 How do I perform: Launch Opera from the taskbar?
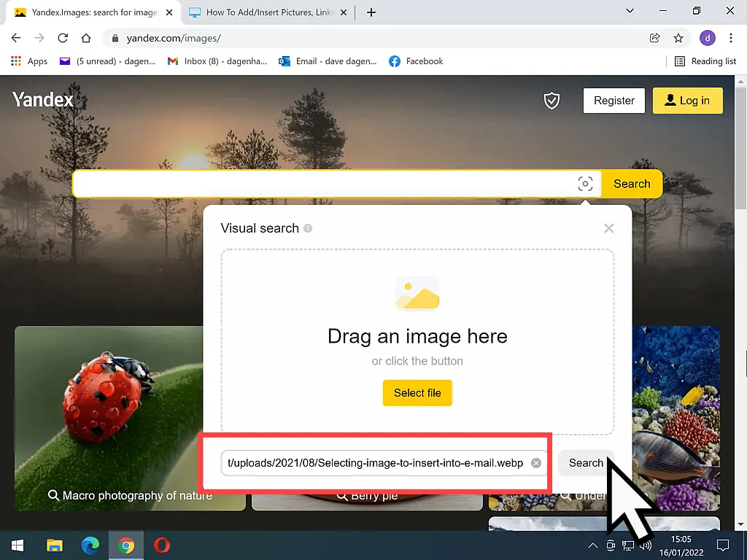pyautogui.click(x=161, y=545)
